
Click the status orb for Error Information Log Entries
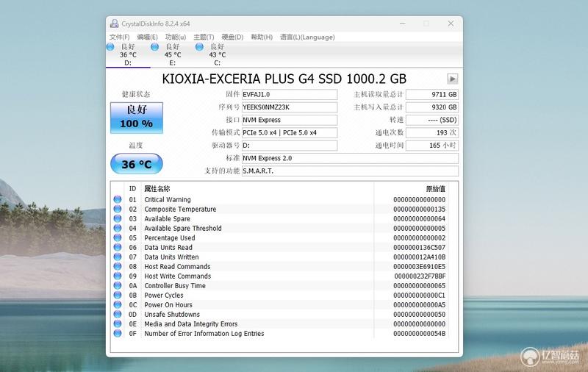[x=118, y=333]
